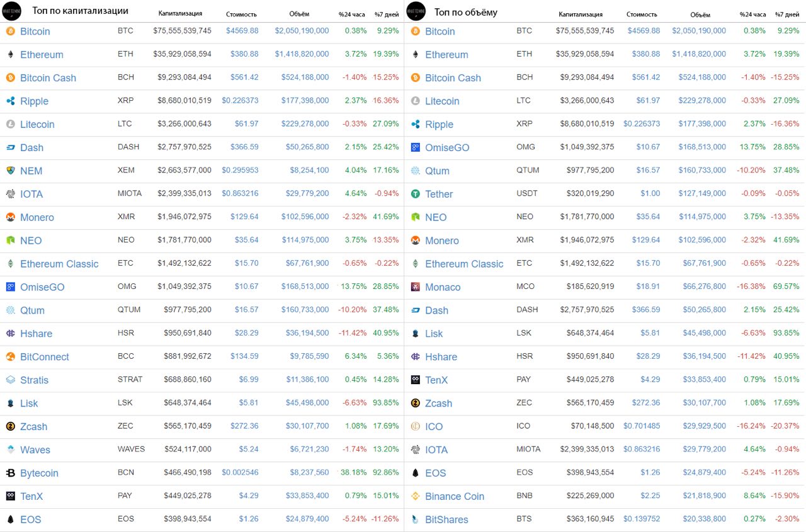Click the ICO coin logo
Screen dimensions: 806x532
415,426
